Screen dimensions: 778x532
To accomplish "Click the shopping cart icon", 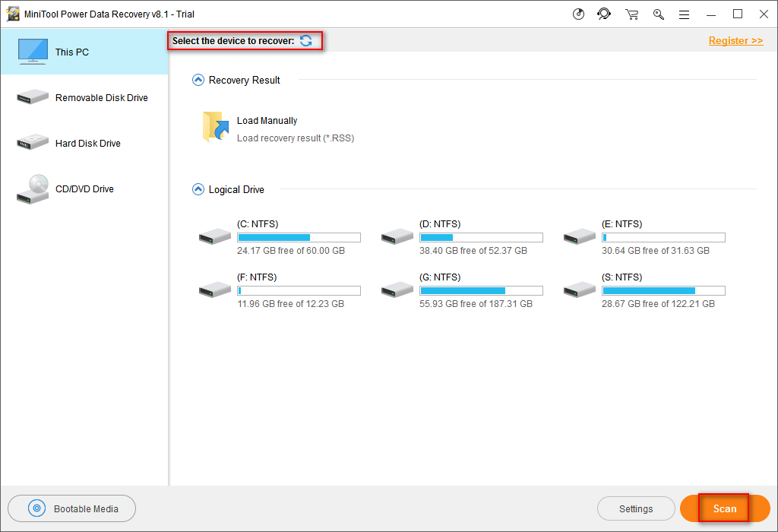I will coord(631,14).
